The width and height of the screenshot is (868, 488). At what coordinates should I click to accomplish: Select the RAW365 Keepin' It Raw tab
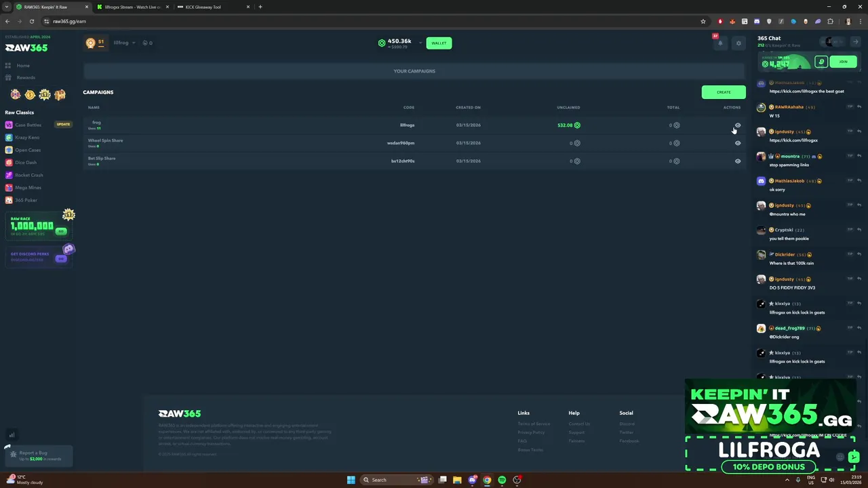pyautogui.click(x=52, y=7)
